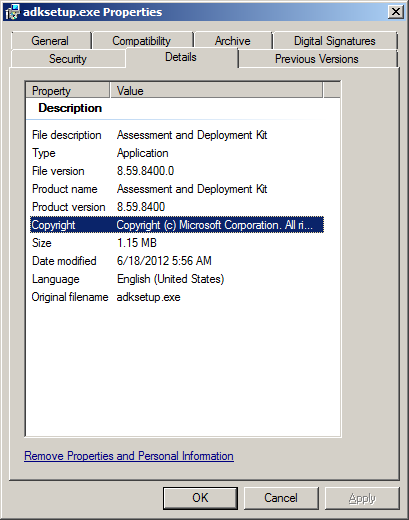Select the Date modified row
Screen dimensions: 409x520
(x=177, y=261)
